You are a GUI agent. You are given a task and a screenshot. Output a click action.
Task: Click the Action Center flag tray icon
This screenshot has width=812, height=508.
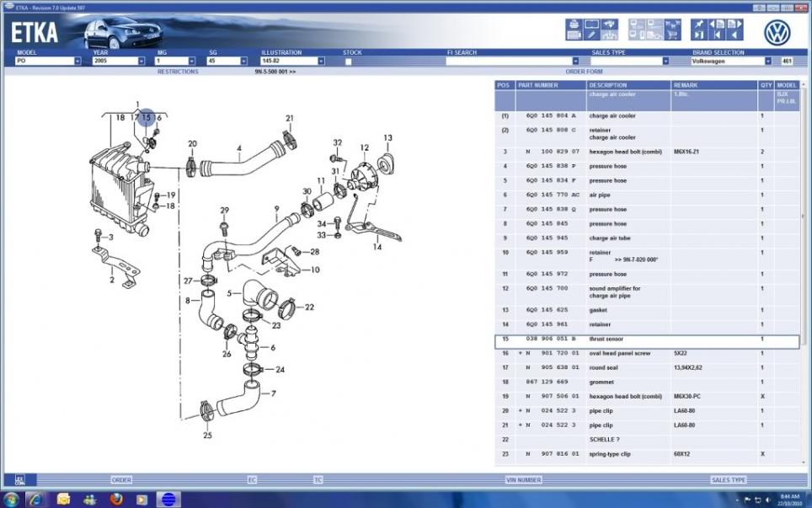click(x=747, y=500)
